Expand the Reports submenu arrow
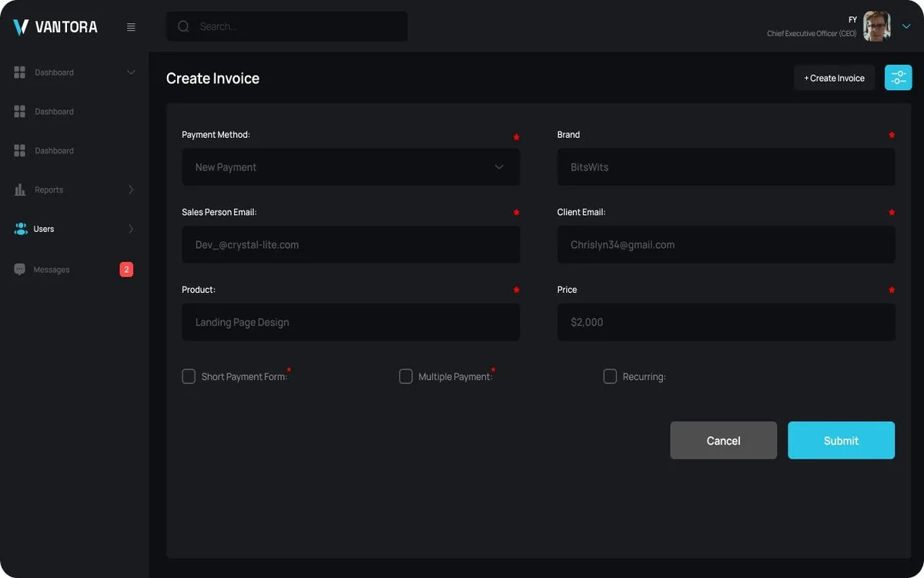924x578 pixels. pyautogui.click(x=131, y=190)
